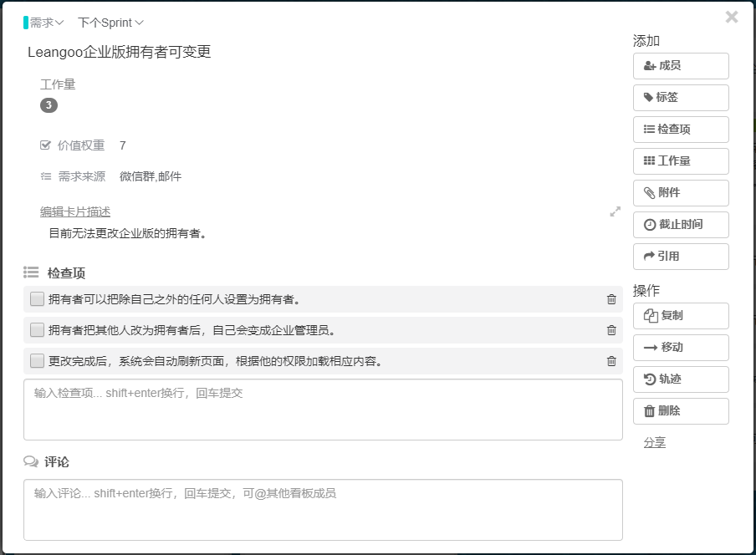Add a tag using 标签 button

[681, 97]
